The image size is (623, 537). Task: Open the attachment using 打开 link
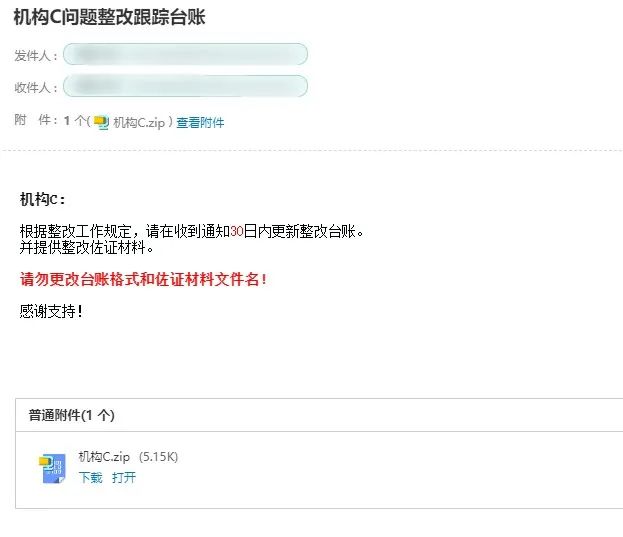124,477
